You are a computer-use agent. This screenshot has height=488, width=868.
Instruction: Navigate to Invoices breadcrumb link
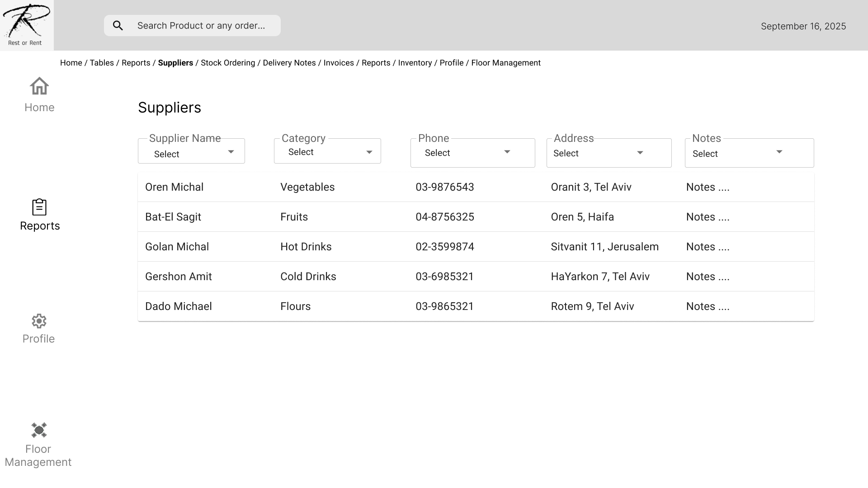point(339,63)
